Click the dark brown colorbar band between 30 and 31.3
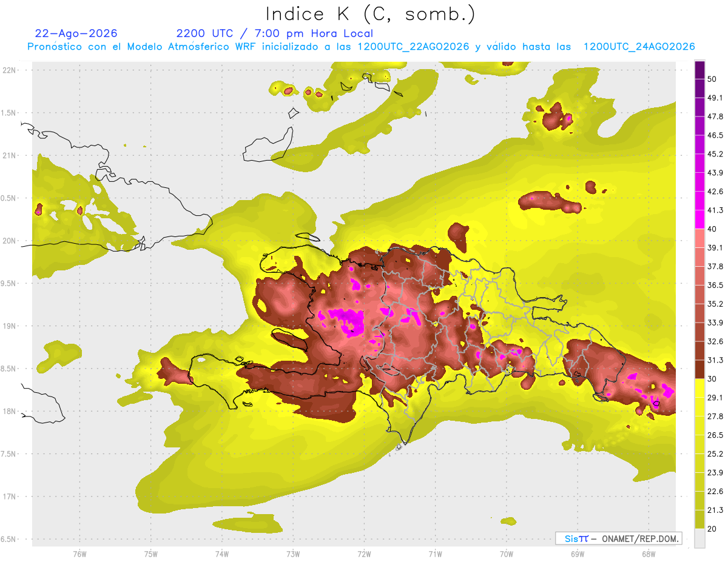The image size is (728, 562). click(x=699, y=369)
